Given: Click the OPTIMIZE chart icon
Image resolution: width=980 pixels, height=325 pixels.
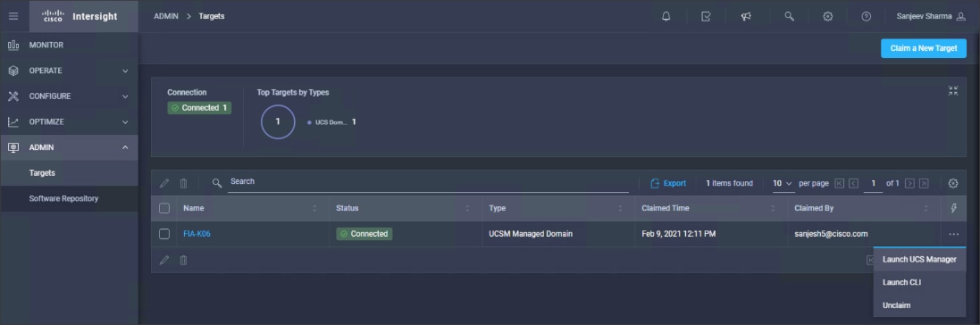Looking at the screenshot, I should tap(13, 121).
